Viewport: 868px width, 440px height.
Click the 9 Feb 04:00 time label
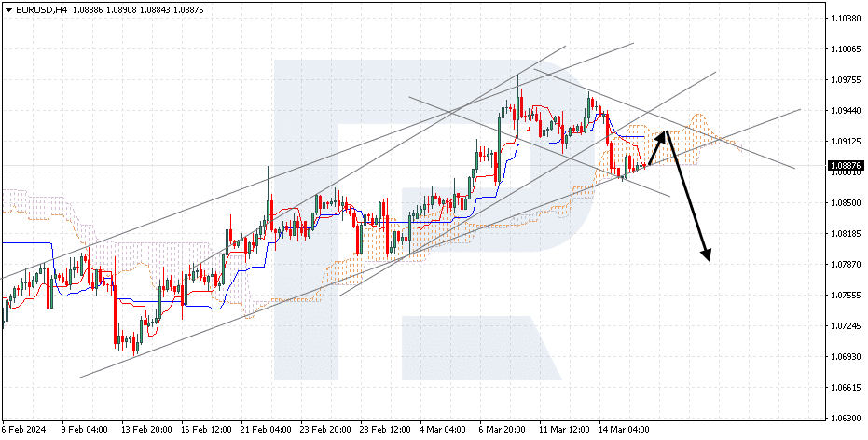(84, 430)
